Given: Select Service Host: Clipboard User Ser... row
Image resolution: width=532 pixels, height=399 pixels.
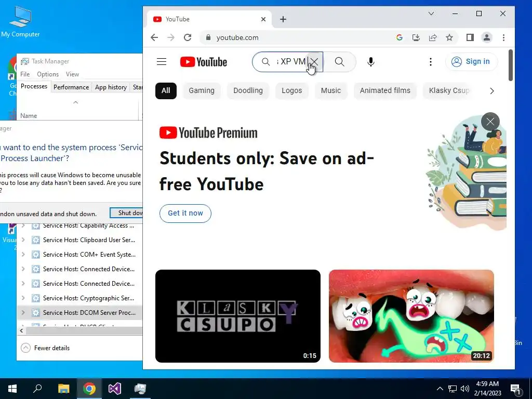Looking at the screenshot, I should click(x=79, y=240).
